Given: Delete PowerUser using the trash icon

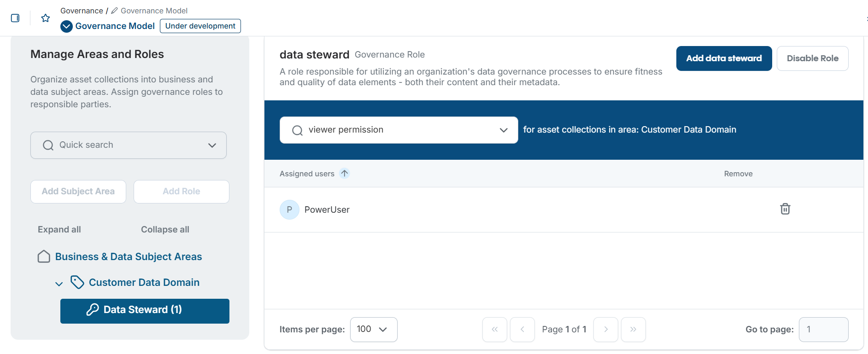Looking at the screenshot, I should pos(785,209).
